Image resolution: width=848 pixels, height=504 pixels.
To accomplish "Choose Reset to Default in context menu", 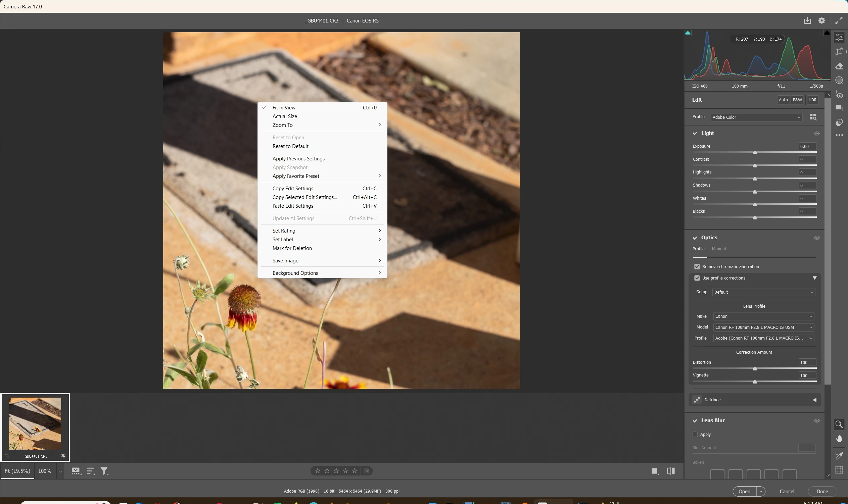I will coord(290,146).
